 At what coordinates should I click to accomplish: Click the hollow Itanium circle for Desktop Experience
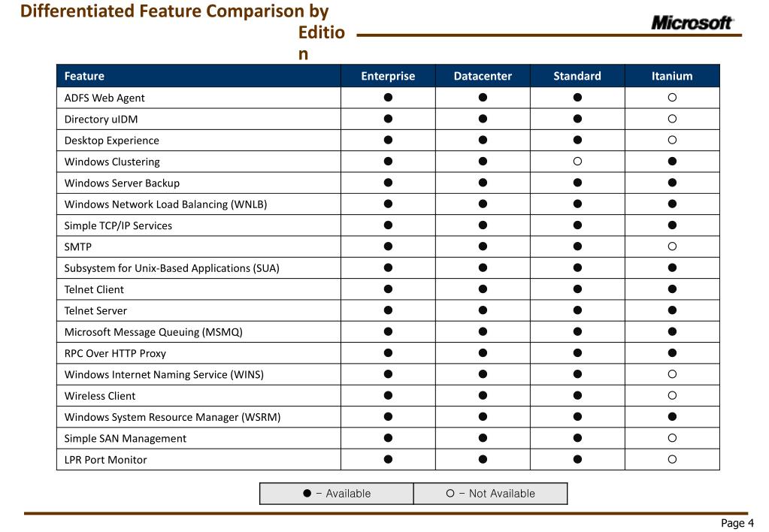click(x=672, y=140)
